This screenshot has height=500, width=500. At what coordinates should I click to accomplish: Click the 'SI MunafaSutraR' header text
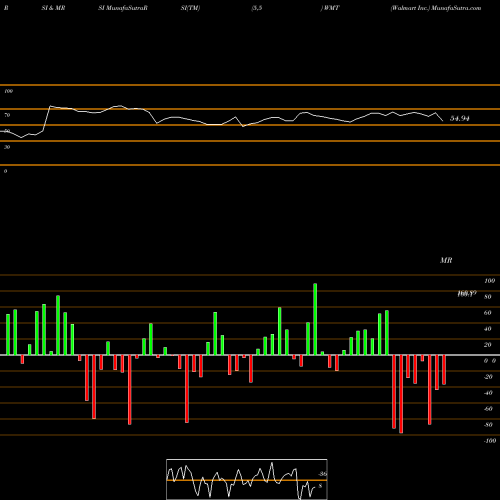[x=123, y=8]
